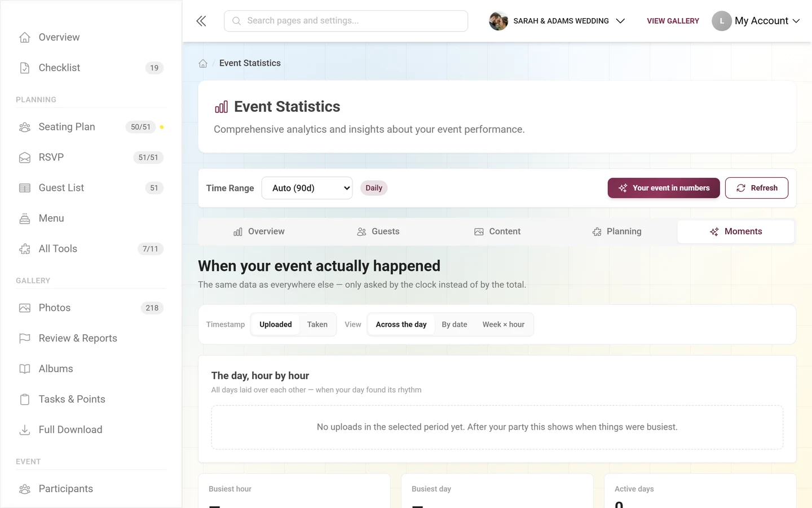The height and width of the screenshot is (508, 812).
Task: Click the Guests tab people icon
Action: 362,232
